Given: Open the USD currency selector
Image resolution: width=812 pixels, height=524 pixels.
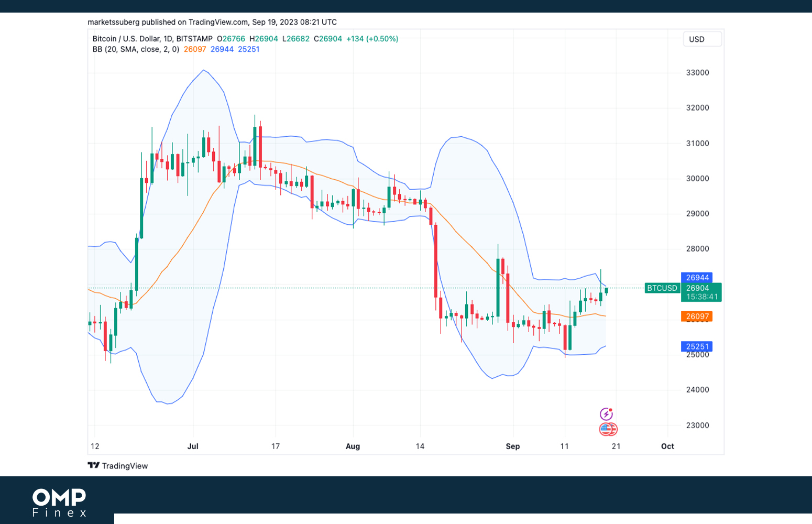Looking at the screenshot, I should (x=703, y=39).
